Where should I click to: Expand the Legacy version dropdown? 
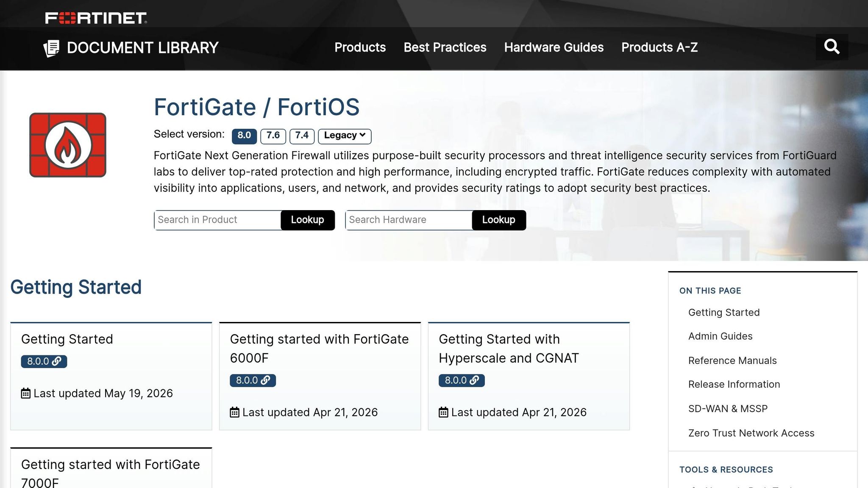345,136
